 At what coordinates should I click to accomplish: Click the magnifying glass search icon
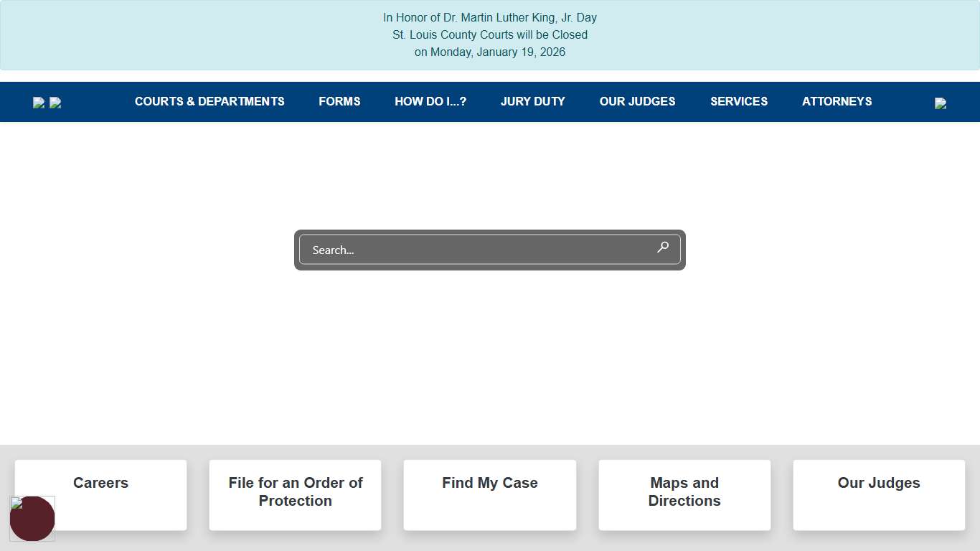coord(663,248)
